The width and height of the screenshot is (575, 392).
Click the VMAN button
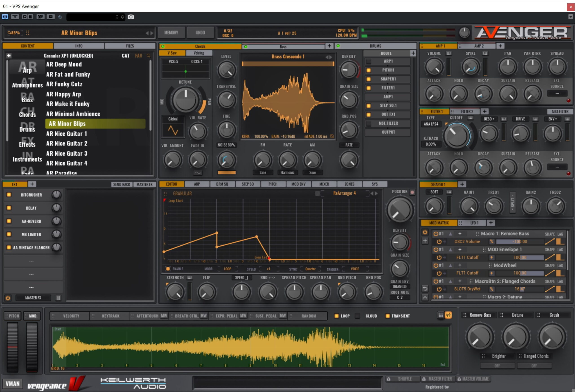pyautogui.click(x=13, y=384)
